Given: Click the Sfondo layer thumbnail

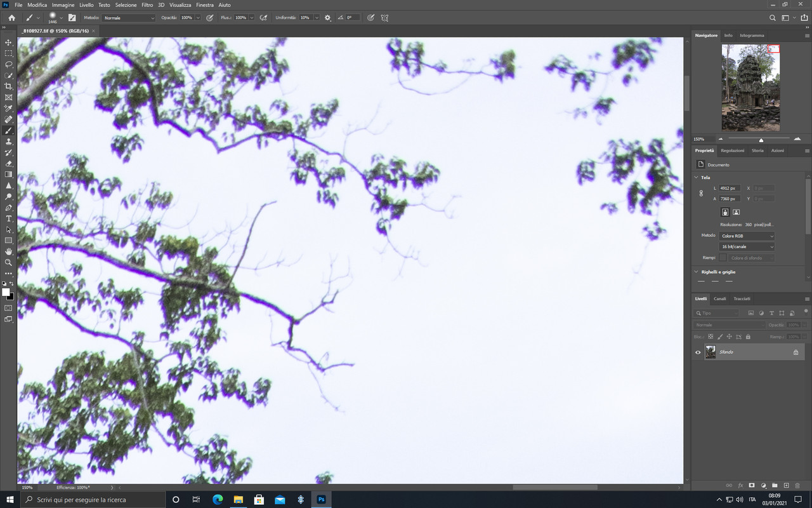Looking at the screenshot, I should click(x=710, y=352).
